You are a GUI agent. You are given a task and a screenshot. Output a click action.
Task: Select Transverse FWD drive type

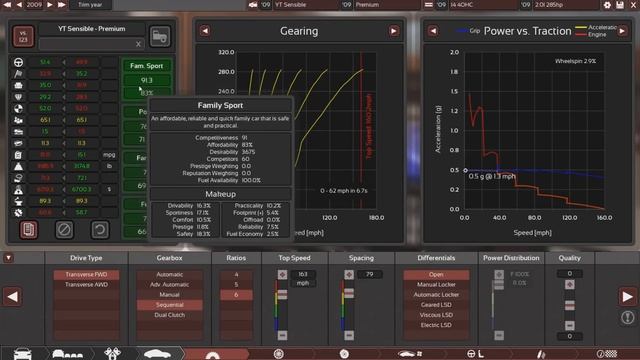[x=87, y=275]
